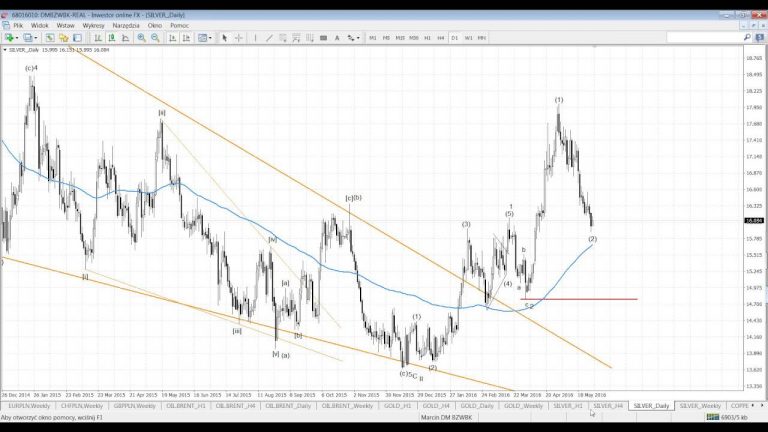Image resolution: width=768 pixels, height=432 pixels.
Task: Select the text annotation 'A' tool
Action: (337, 38)
